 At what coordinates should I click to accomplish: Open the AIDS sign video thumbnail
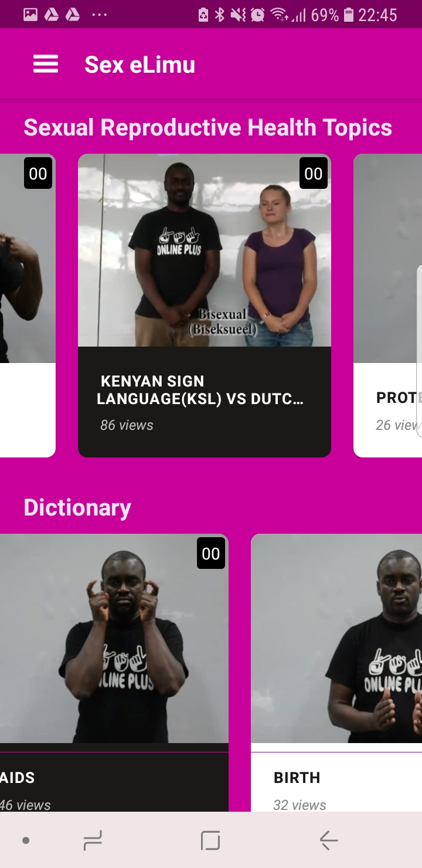[114, 639]
